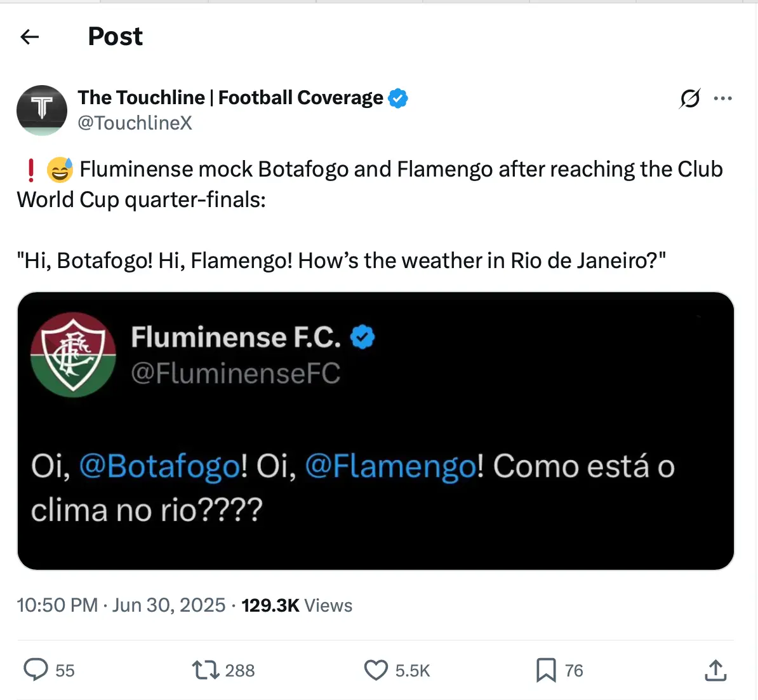The width and height of the screenshot is (758, 700).
Task: View replies by clicking the 55 count
Action: point(65,670)
